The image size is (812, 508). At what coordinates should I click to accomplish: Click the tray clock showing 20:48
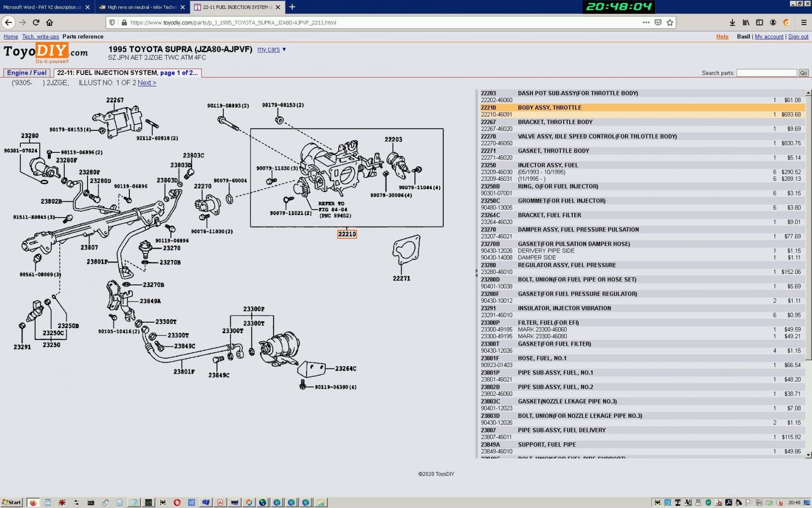click(794, 503)
